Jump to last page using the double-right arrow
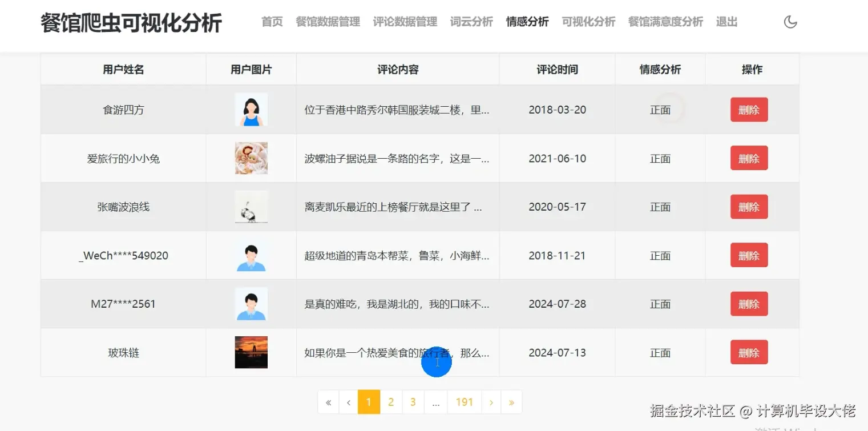The width and height of the screenshot is (868, 431). tap(511, 401)
